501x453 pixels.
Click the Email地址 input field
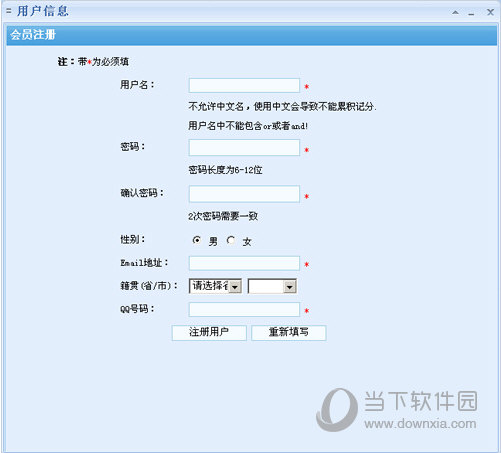tap(244, 263)
